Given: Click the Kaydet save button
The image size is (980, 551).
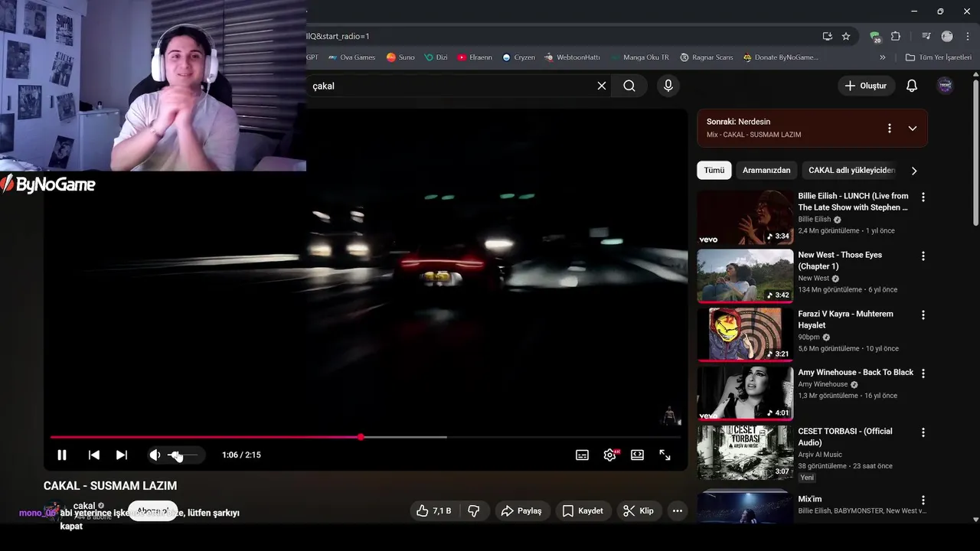Looking at the screenshot, I should 583,510.
